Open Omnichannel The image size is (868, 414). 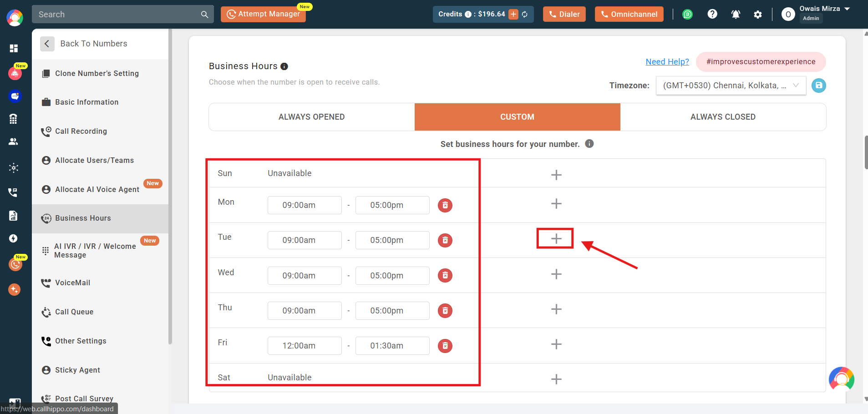629,14
